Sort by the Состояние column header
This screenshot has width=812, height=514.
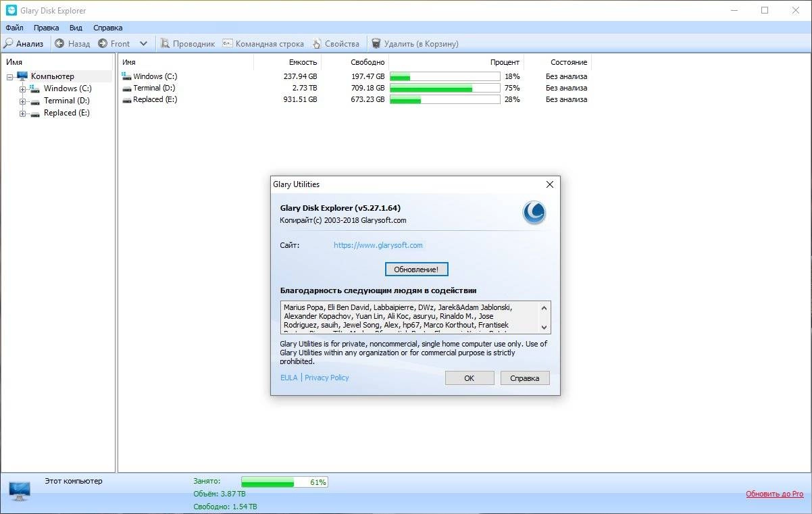tap(557, 61)
